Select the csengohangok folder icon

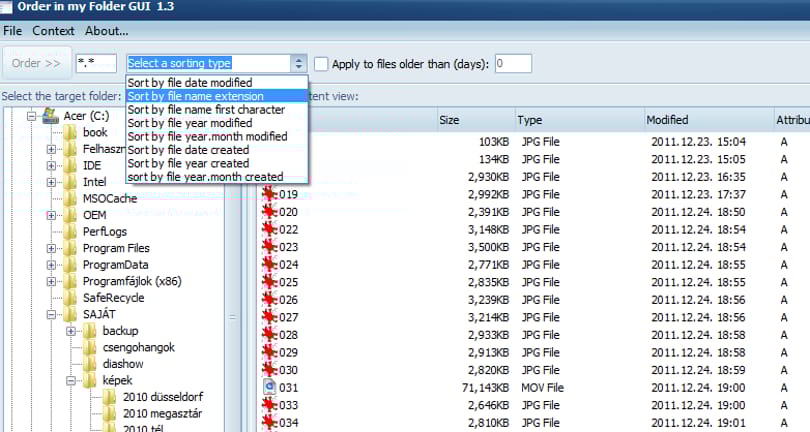[89, 347]
